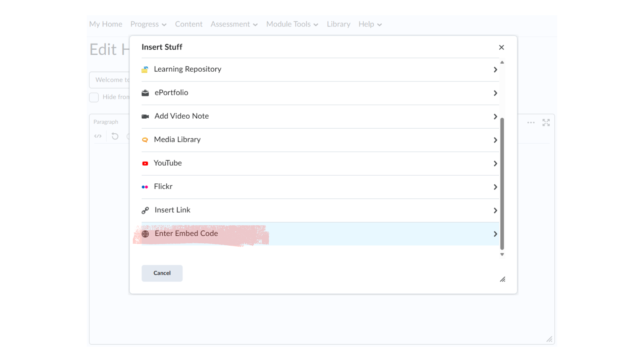Click the Insert Link chain icon
The width and height of the screenshot is (644, 362).
145,210
